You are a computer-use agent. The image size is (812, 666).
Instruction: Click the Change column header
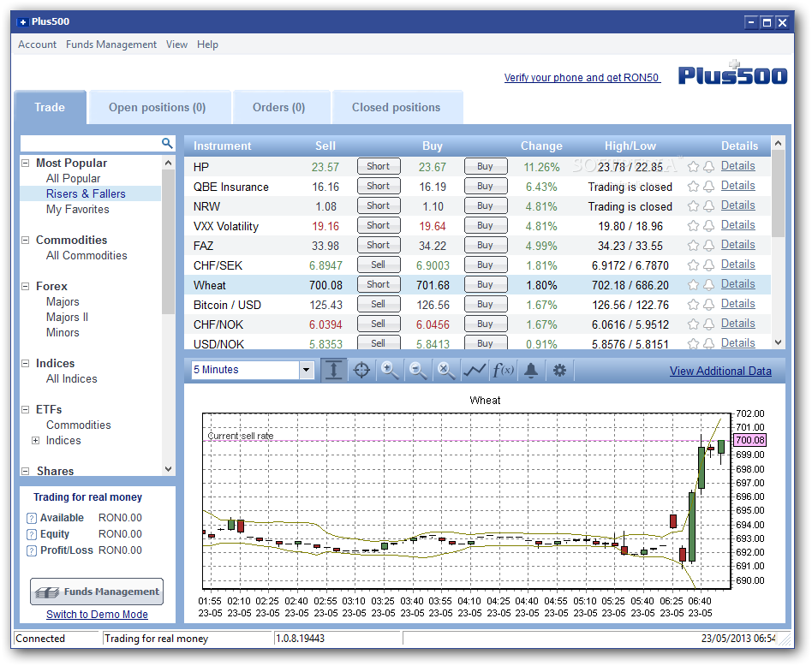pos(541,146)
